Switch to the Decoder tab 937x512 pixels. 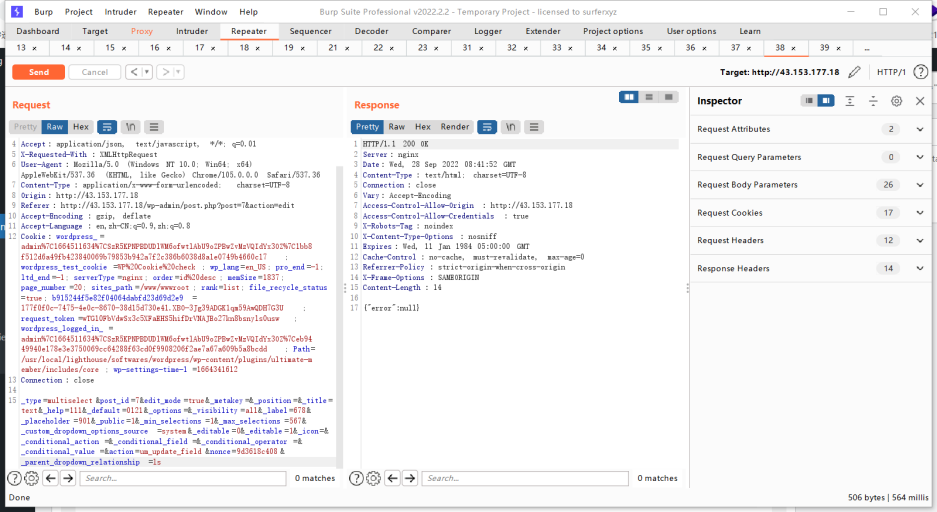click(371, 31)
